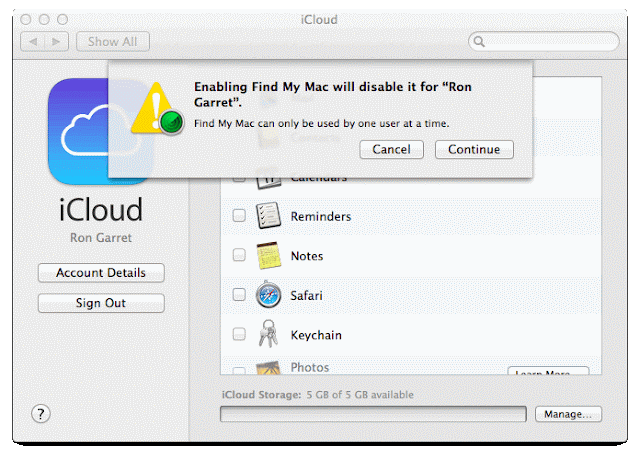Image resolution: width=640 pixels, height=460 pixels.
Task: Click the red close window button
Action: [x=26, y=19]
